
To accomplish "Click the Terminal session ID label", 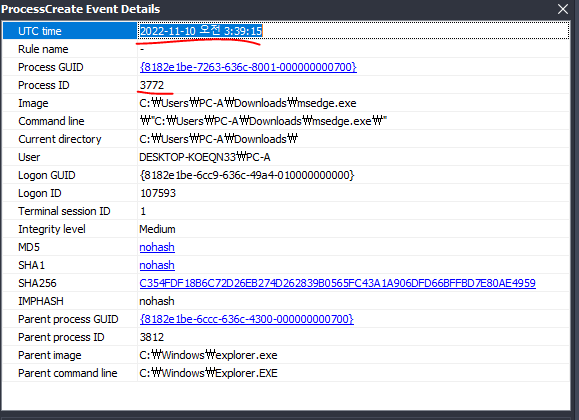I will [64, 211].
